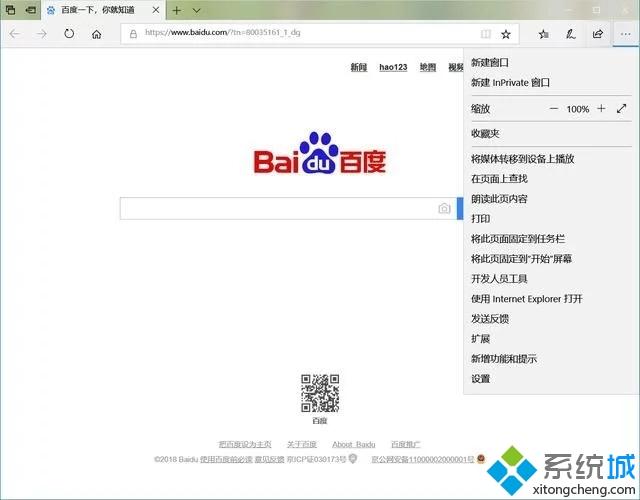Click the browser back arrow
The height and width of the screenshot is (500, 640).
tap(15, 34)
